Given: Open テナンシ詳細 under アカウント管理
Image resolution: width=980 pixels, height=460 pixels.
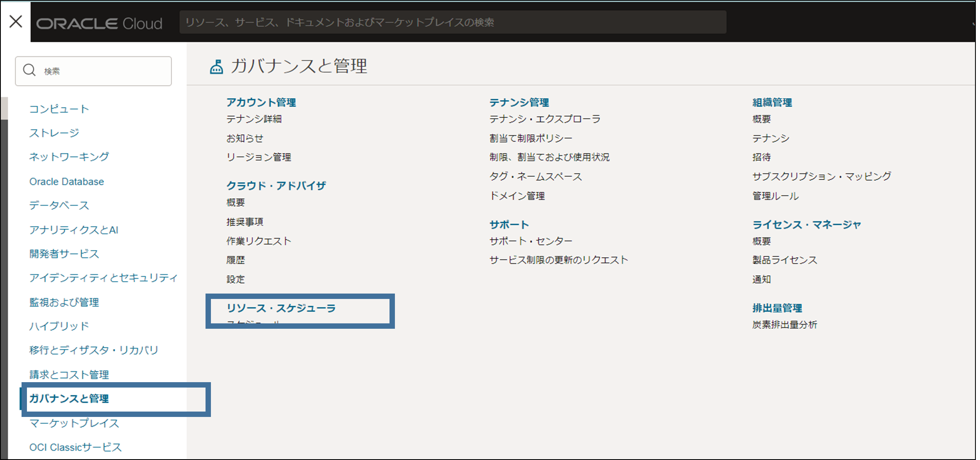Looking at the screenshot, I should click(254, 119).
